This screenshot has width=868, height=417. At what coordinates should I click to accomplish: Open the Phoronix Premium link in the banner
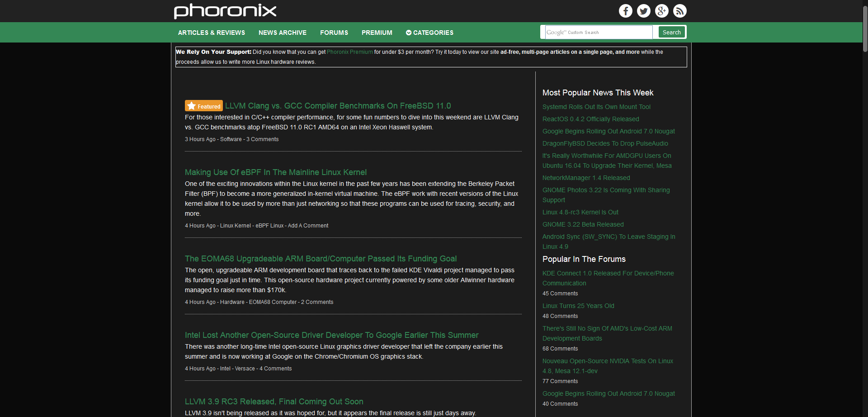click(x=349, y=52)
